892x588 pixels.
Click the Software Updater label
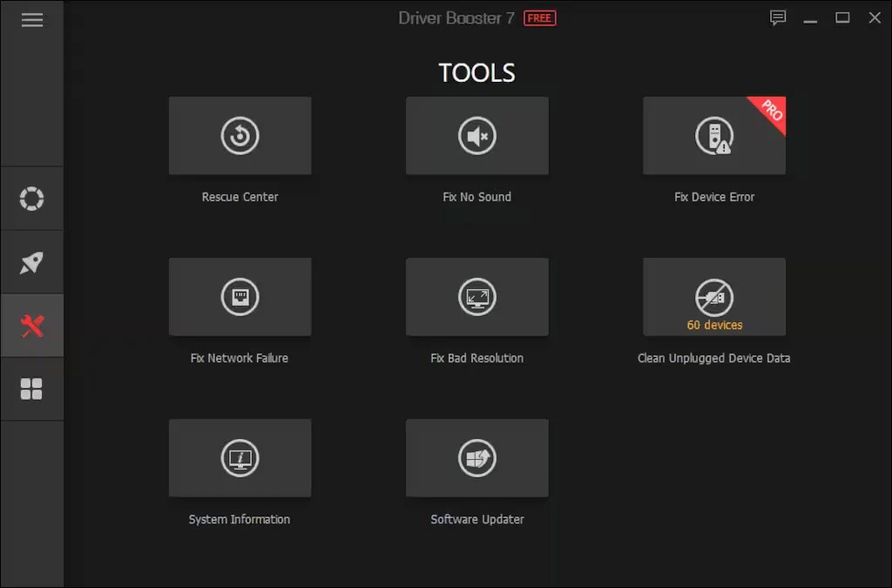point(477,519)
